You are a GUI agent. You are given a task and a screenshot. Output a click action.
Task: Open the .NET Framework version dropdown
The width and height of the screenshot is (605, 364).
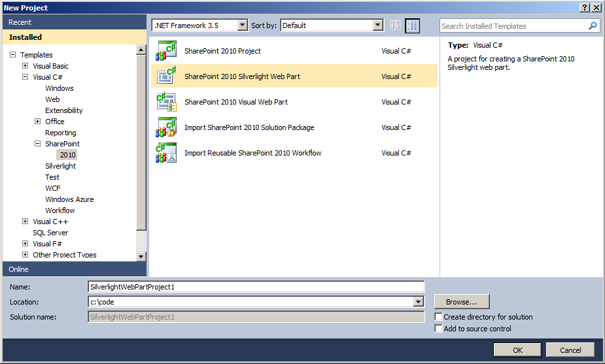(242, 25)
